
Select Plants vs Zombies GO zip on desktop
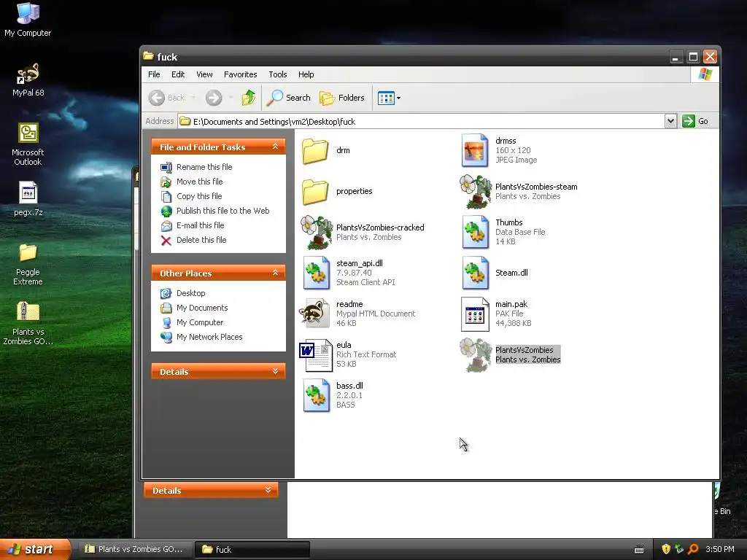click(28, 324)
